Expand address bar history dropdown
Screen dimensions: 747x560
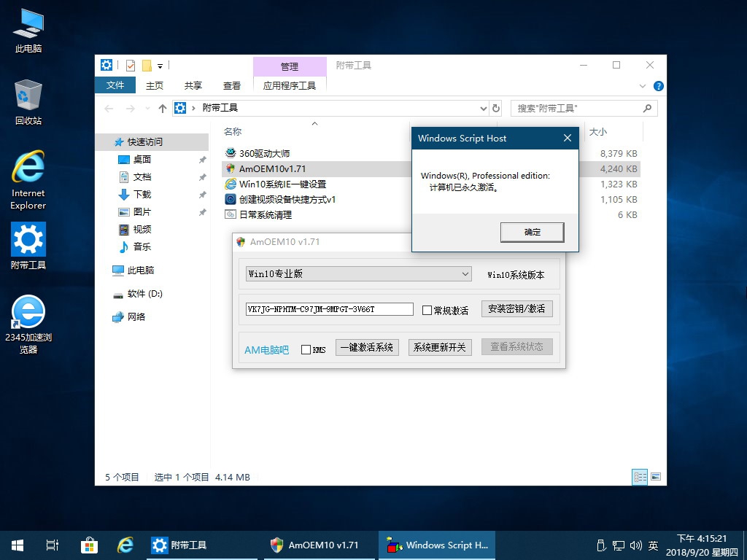pyautogui.click(x=484, y=108)
